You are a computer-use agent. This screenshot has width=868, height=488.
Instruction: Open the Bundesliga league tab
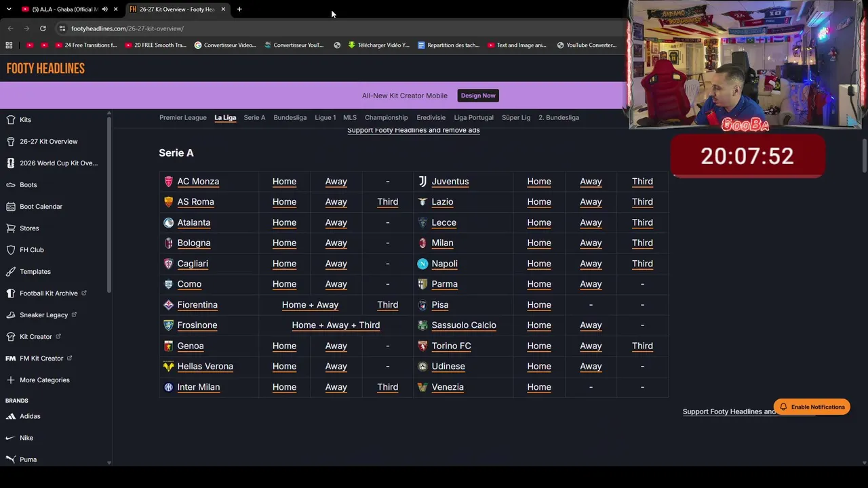(290, 118)
